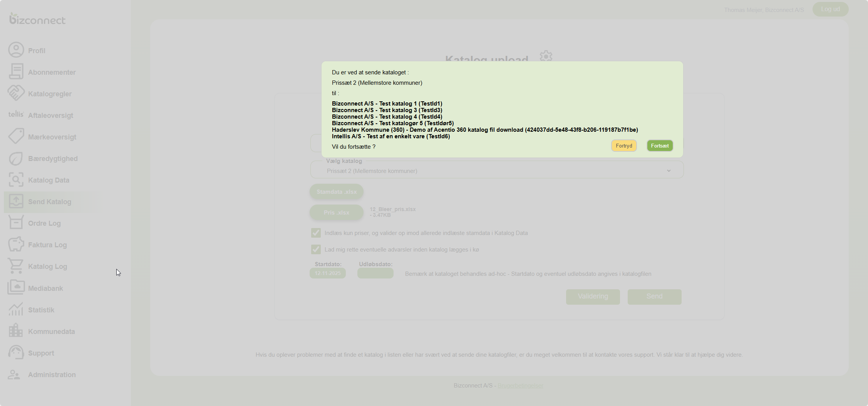Open Katalog Log in the sidebar

(x=47, y=266)
